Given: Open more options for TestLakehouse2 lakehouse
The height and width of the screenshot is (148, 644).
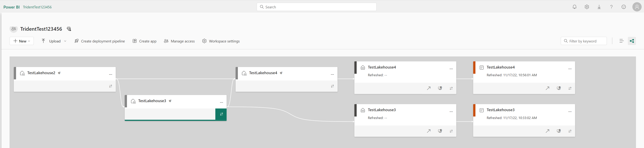Looking at the screenshot, I should pyautogui.click(x=111, y=75).
